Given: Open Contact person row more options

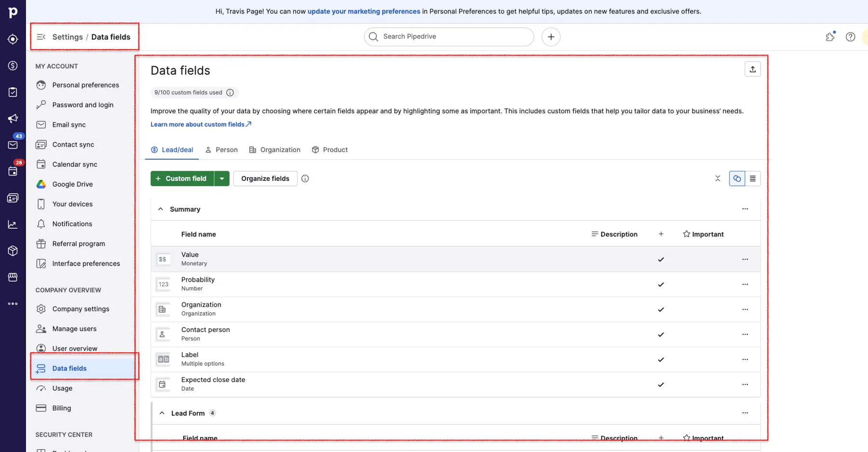Looking at the screenshot, I should coord(745,335).
